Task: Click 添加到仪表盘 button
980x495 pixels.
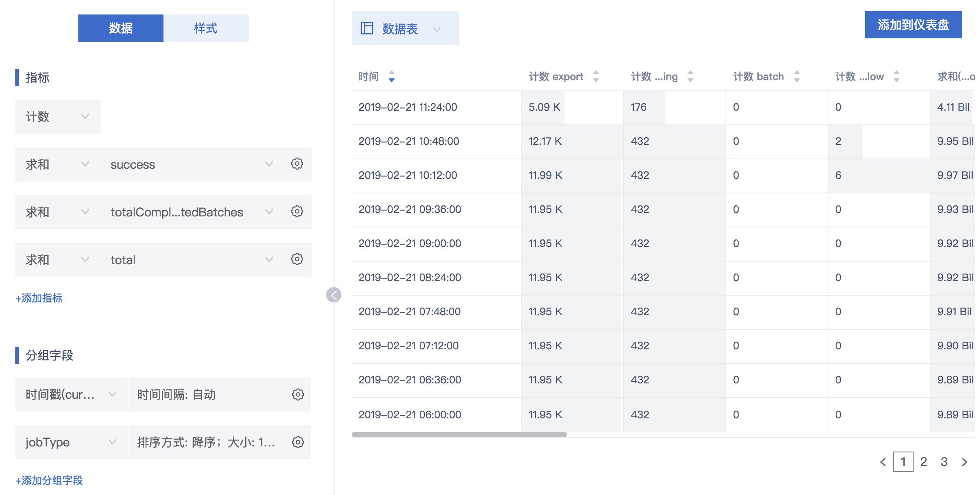Action: point(914,25)
